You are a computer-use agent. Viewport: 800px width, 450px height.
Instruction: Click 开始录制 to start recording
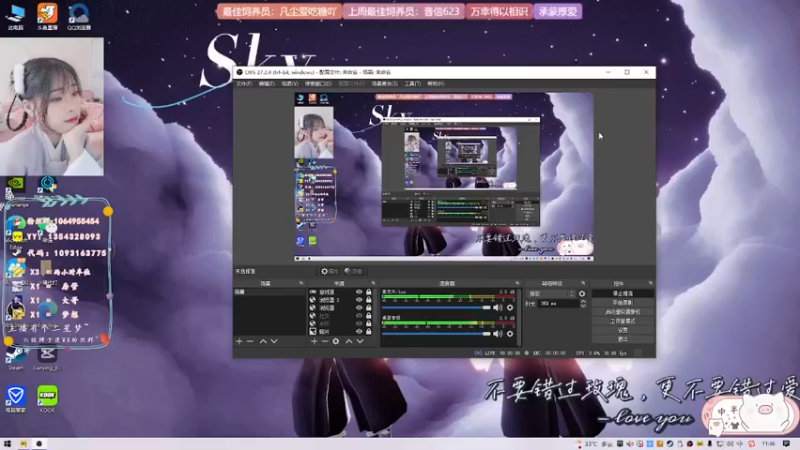[x=622, y=303]
